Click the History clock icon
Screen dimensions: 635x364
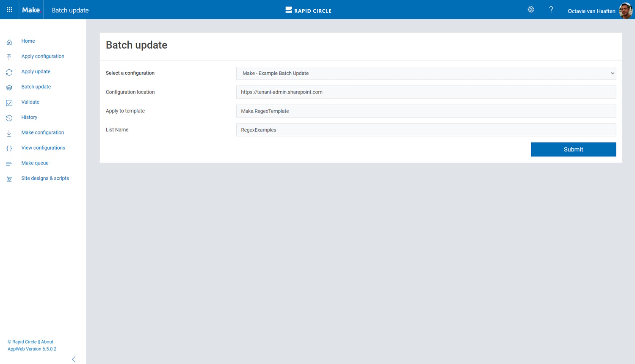point(9,118)
